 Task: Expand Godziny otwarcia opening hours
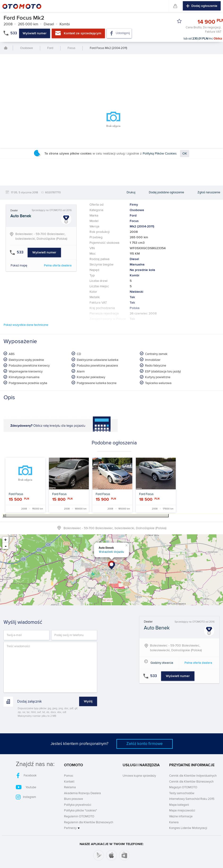[161, 662]
